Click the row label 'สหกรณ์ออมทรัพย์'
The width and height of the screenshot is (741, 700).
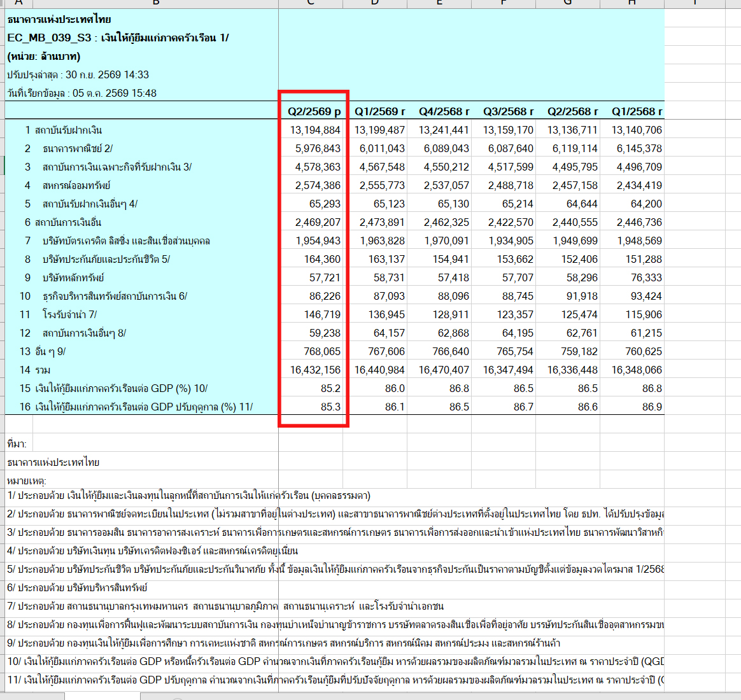tap(76, 185)
